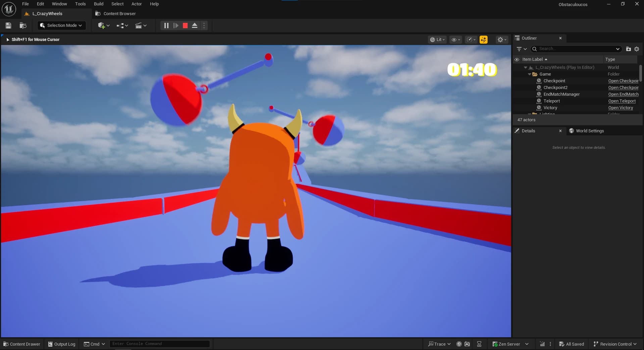Image resolution: width=644 pixels, height=350 pixels.
Task: Open the Cinematics clapperboard menu
Action: pos(141,26)
